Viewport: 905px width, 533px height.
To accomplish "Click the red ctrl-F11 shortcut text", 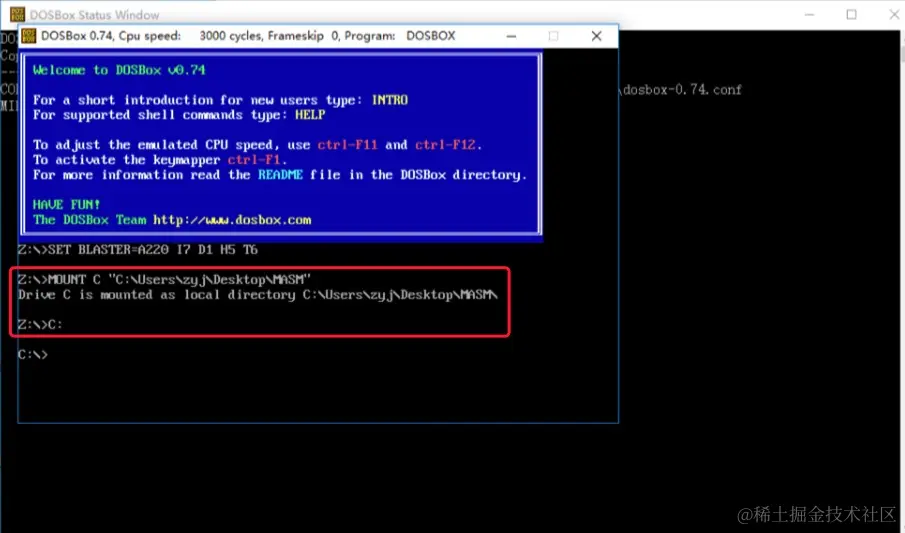I will pos(347,145).
